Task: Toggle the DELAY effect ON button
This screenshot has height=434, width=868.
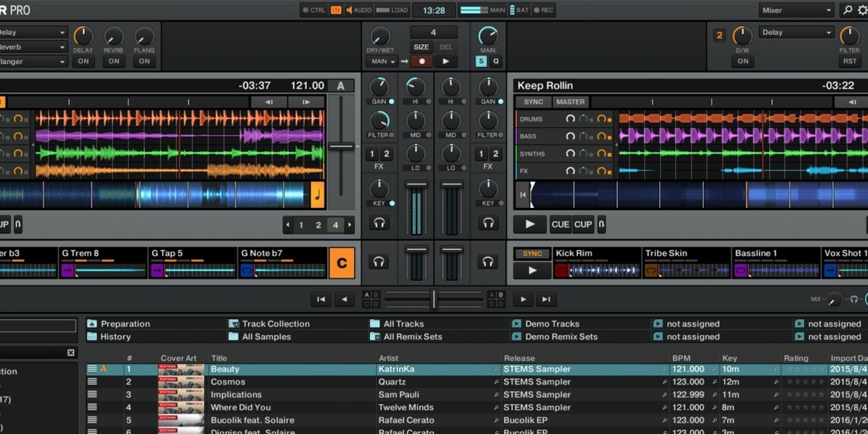Action: point(83,62)
